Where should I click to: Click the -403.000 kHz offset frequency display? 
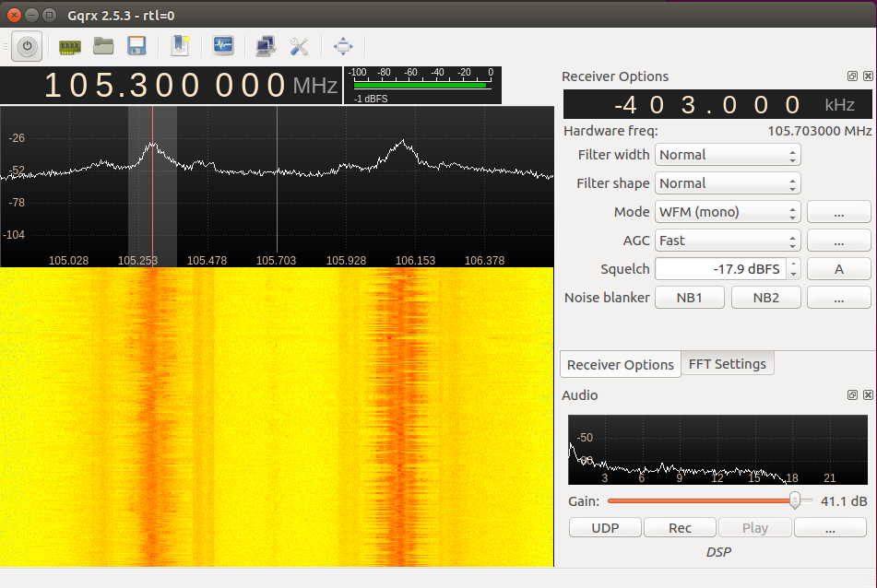pos(717,104)
